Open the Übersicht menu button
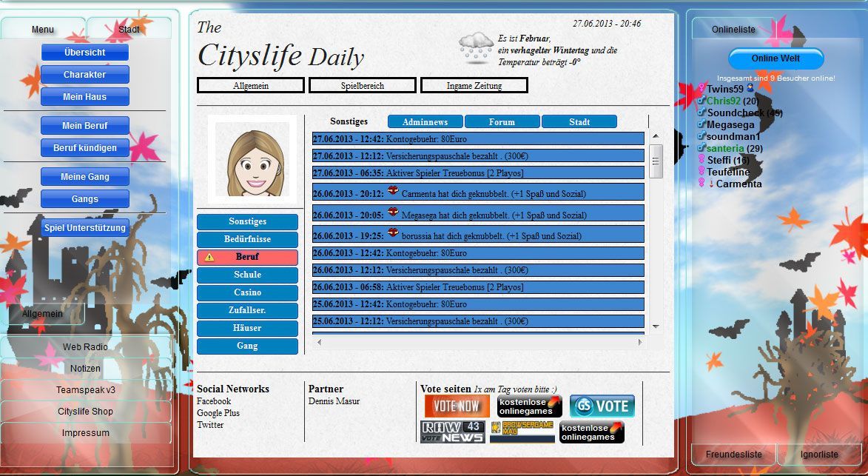Viewport: 868px width, 476px height. (84, 53)
